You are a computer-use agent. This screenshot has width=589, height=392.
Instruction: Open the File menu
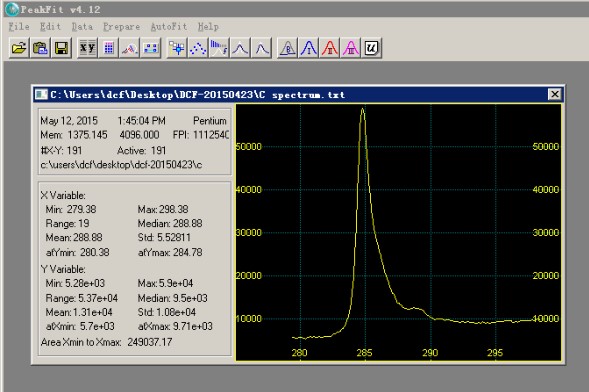pos(19,27)
